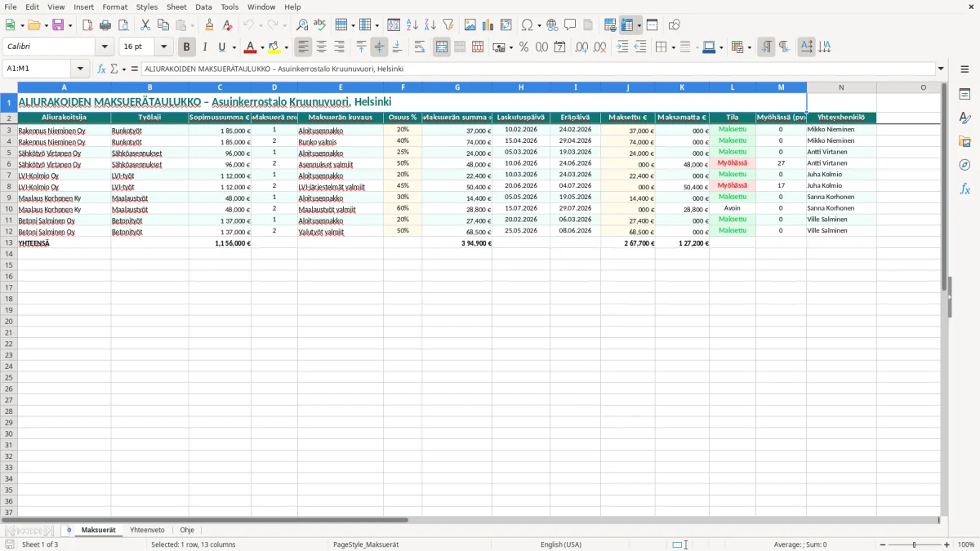This screenshot has width=980, height=551.
Task: Toggle Align Center horizontally
Action: [x=322, y=47]
